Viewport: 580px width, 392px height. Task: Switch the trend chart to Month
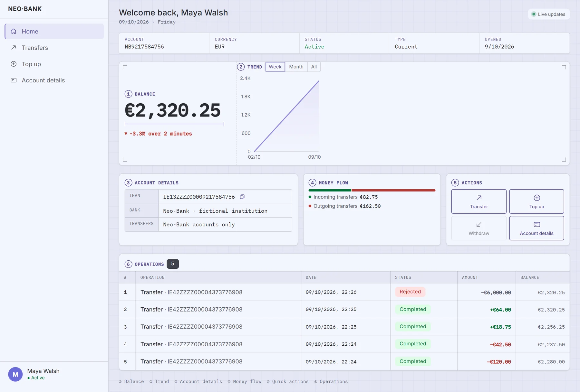coord(296,67)
